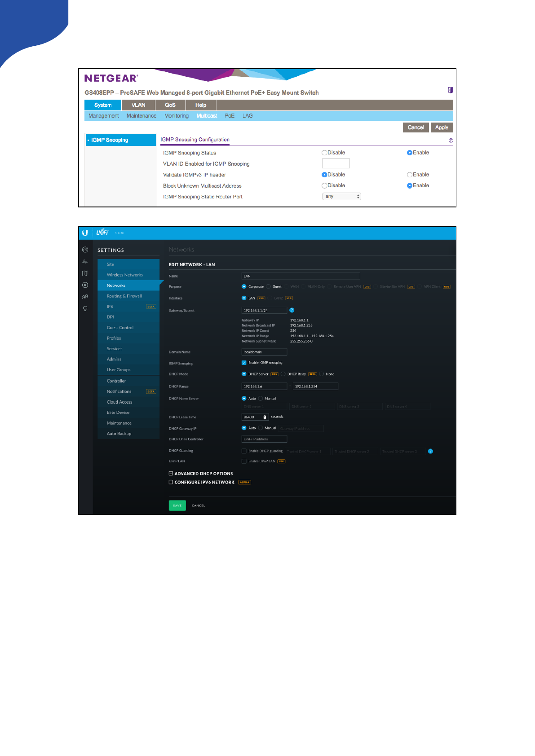Image resolution: width=535 pixels, height=756 pixels.
Task: Open the LAG submenu
Action: [x=248, y=116]
